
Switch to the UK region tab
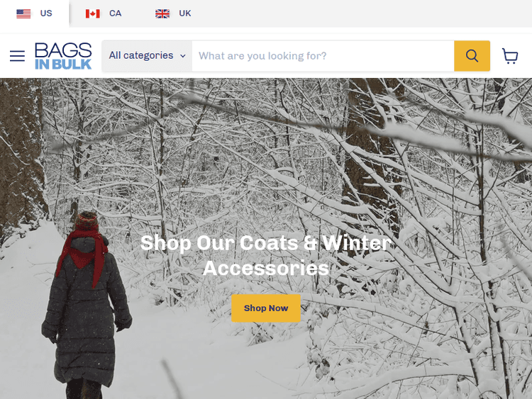click(173, 13)
